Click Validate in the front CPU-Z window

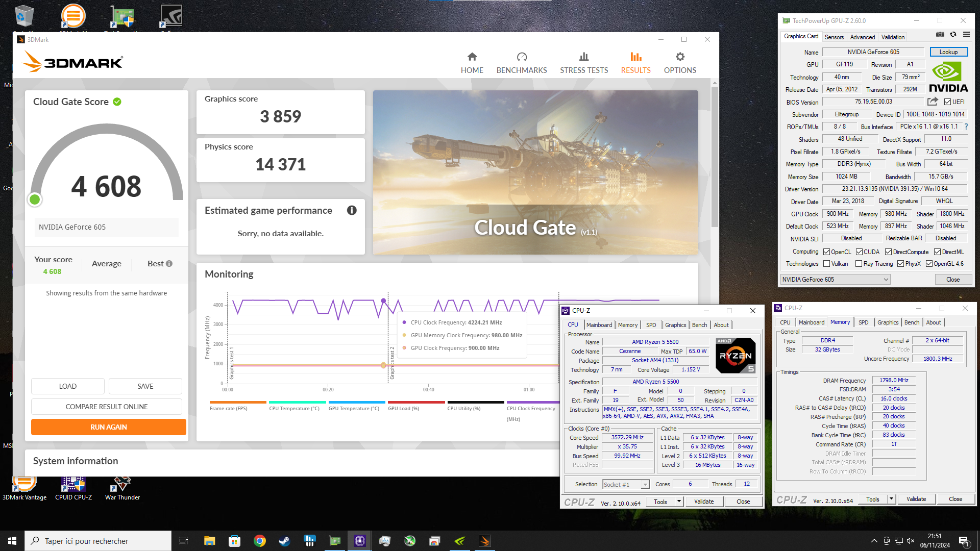click(703, 502)
